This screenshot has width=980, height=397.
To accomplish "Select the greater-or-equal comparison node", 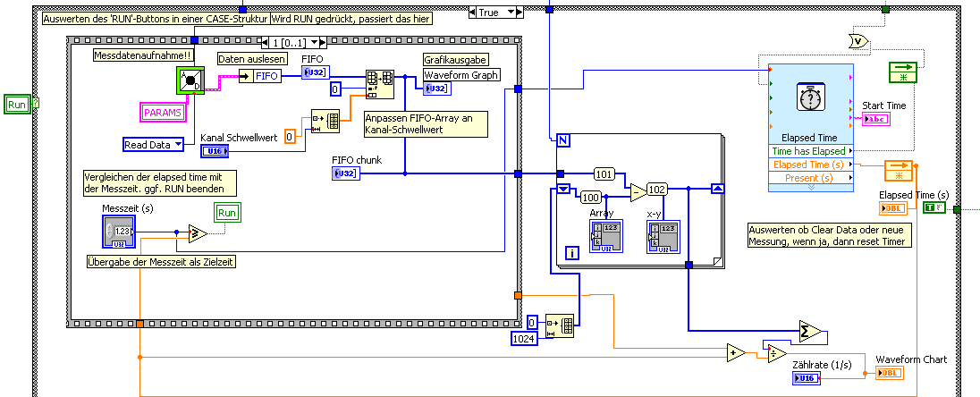I will (198, 233).
